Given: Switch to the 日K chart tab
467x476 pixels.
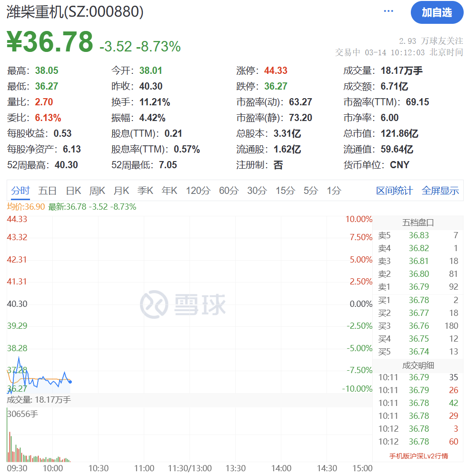Looking at the screenshot, I should [x=73, y=191].
